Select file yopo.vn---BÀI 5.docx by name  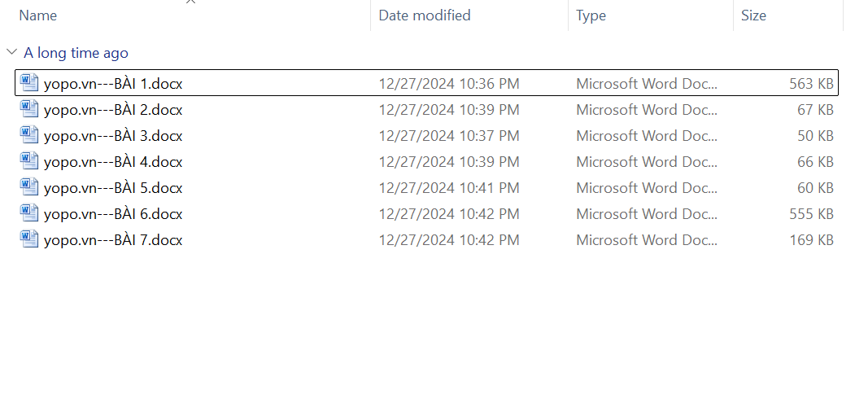click(x=113, y=188)
